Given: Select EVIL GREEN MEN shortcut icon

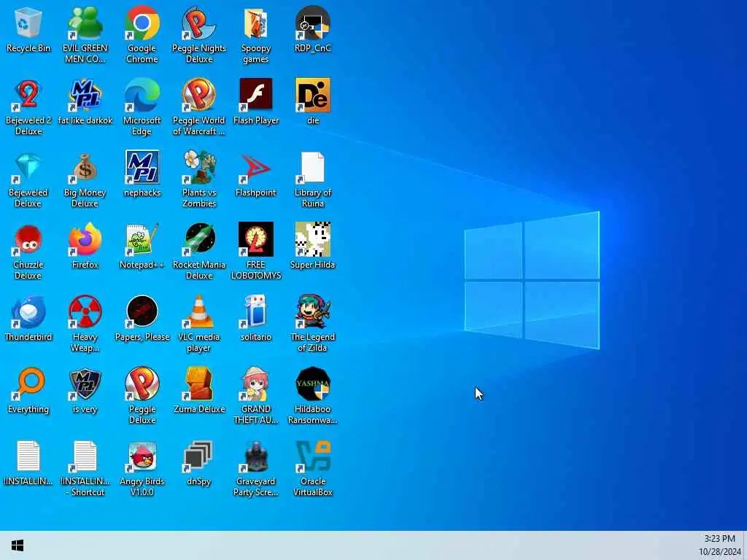Looking at the screenshot, I should (85, 23).
